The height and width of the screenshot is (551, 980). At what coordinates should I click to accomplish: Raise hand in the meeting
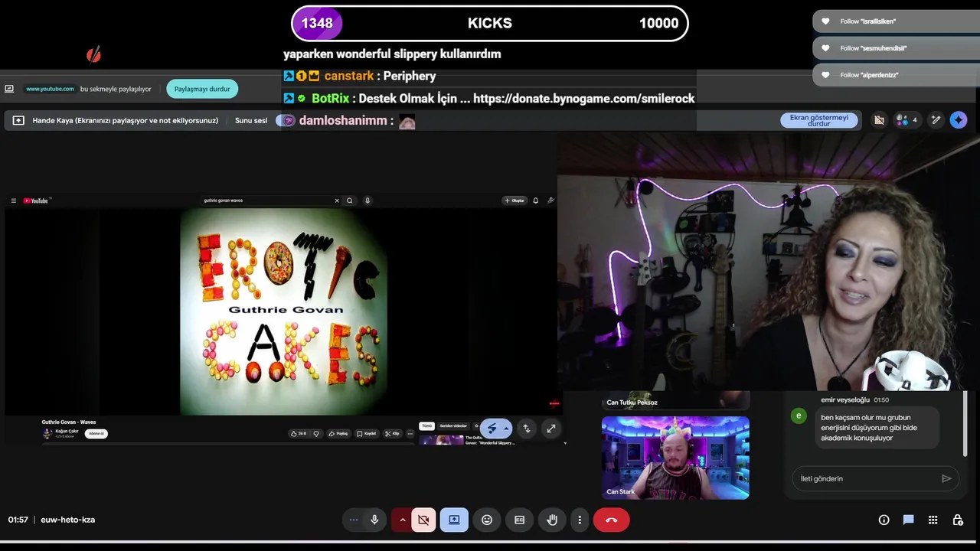(x=552, y=520)
